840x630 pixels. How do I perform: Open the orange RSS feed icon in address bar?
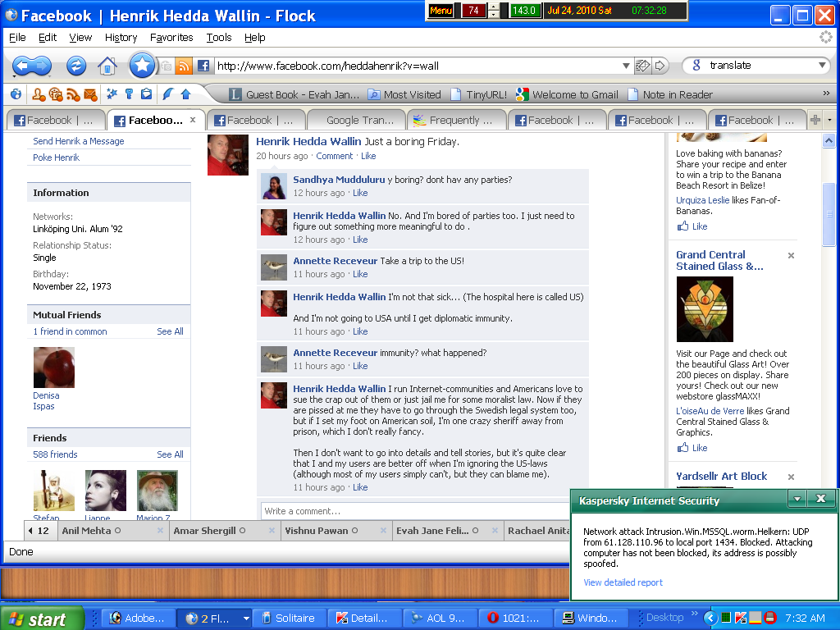[x=184, y=66]
